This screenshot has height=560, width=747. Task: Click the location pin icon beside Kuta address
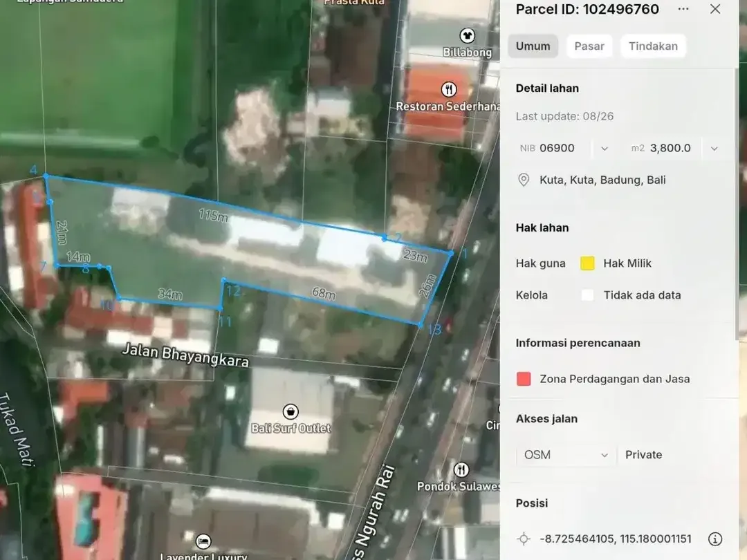(x=524, y=180)
